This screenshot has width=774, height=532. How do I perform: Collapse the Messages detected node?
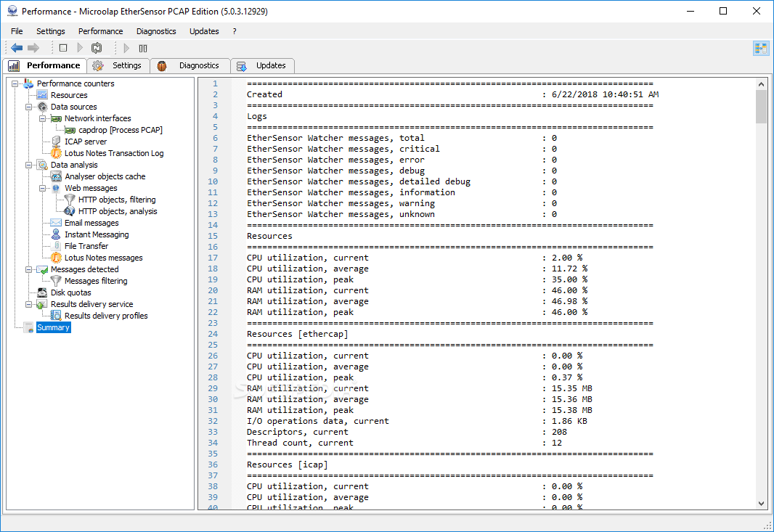(28, 269)
